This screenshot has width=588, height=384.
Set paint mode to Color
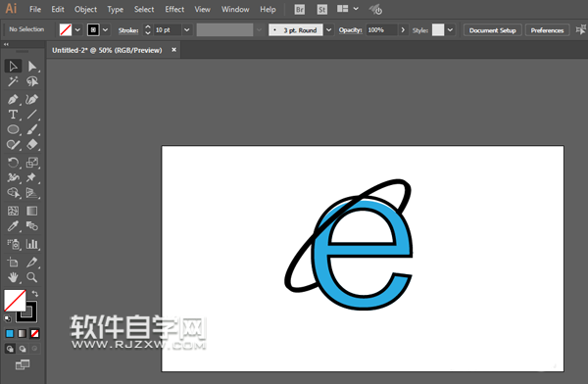pos(10,333)
